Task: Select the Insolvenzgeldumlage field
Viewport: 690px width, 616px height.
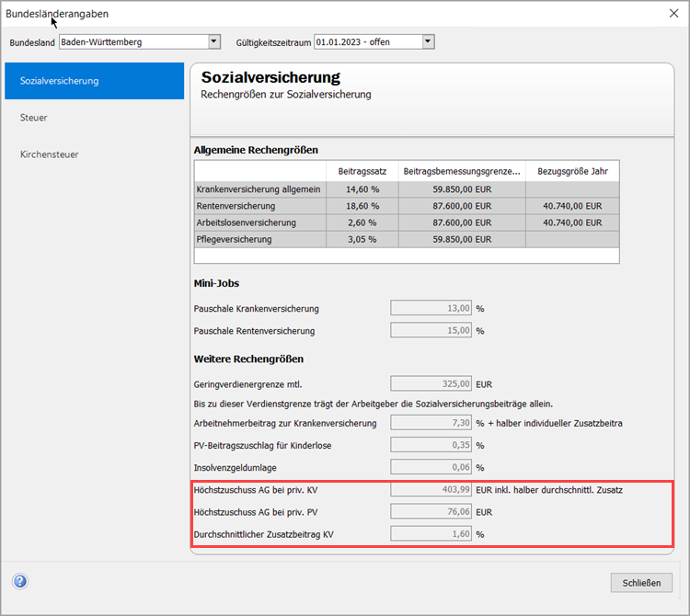Action: tap(431, 467)
